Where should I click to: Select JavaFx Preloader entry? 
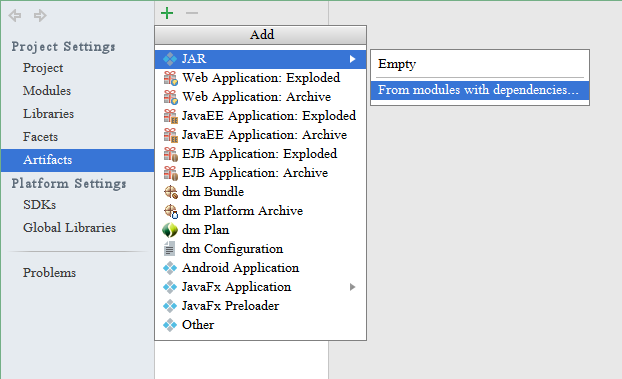260,306
